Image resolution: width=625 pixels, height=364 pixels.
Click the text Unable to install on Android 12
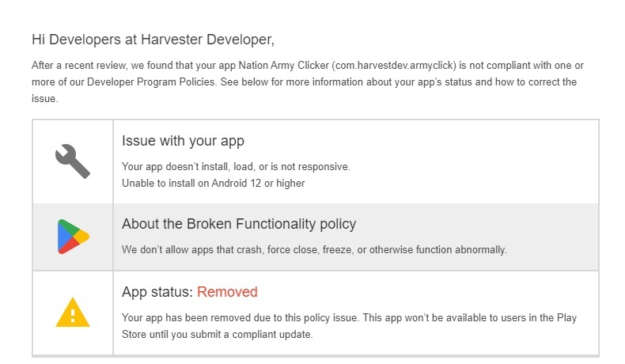tap(191, 184)
